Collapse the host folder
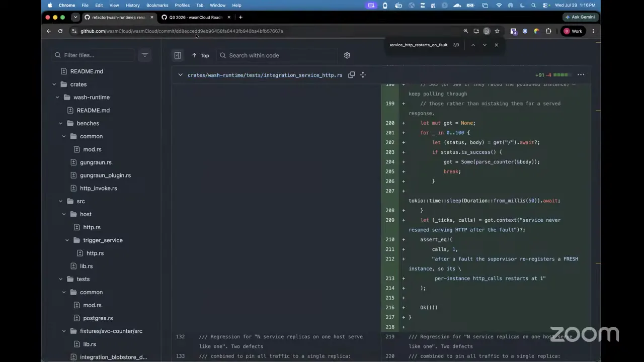Screen dimensions: 644x362 pos(64,214)
